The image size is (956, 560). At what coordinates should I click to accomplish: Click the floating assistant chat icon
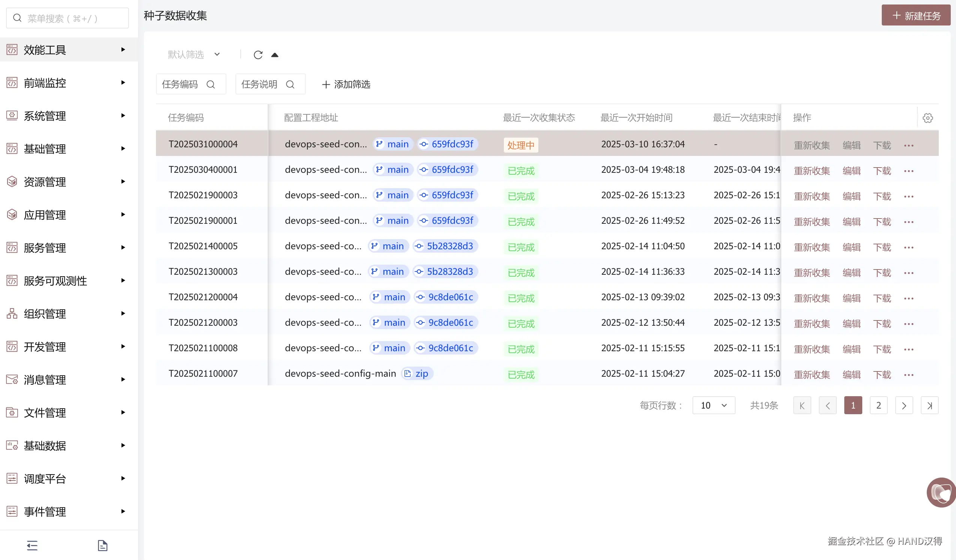point(942,492)
